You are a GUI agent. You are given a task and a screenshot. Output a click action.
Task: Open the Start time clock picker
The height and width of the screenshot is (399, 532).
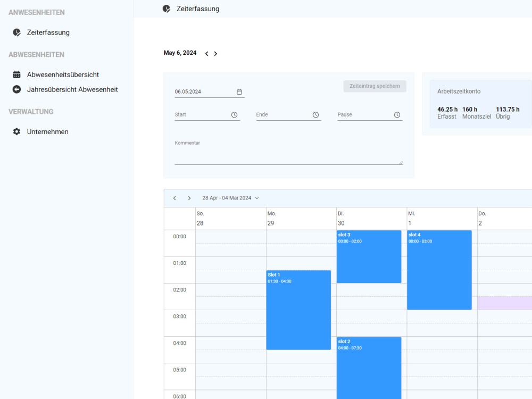(x=234, y=115)
